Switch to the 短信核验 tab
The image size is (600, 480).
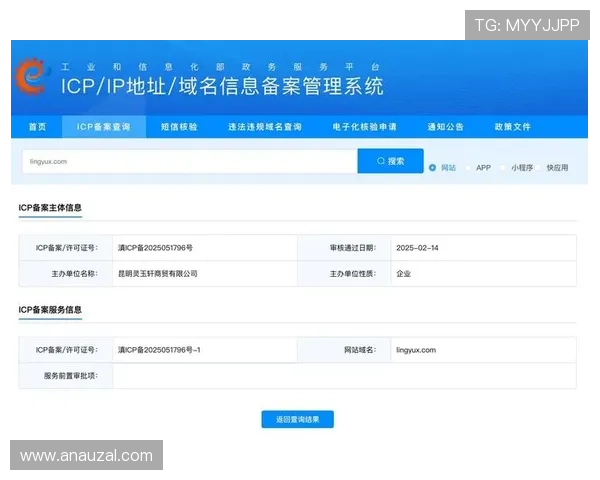[179, 127]
